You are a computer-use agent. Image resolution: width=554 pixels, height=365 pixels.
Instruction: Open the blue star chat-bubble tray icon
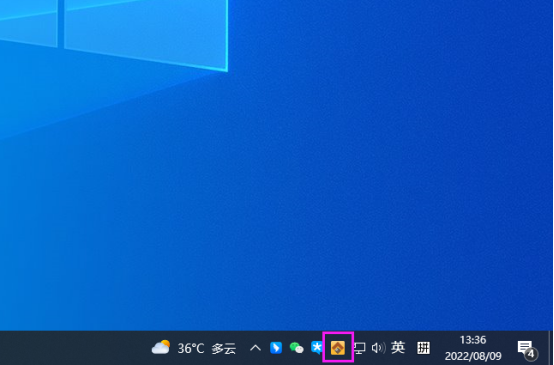[317, 348]
